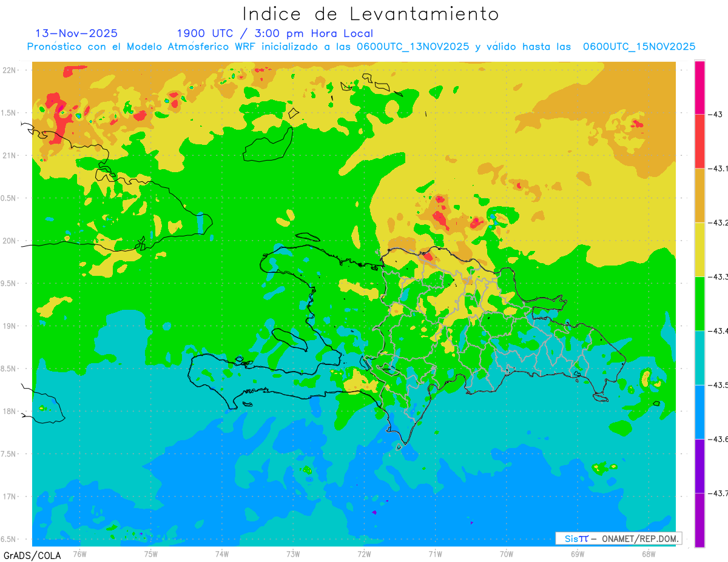The width and height of the screenshot is (728, 562).
Task: Click the "-43.1" legend value
Action: point(718,169)
